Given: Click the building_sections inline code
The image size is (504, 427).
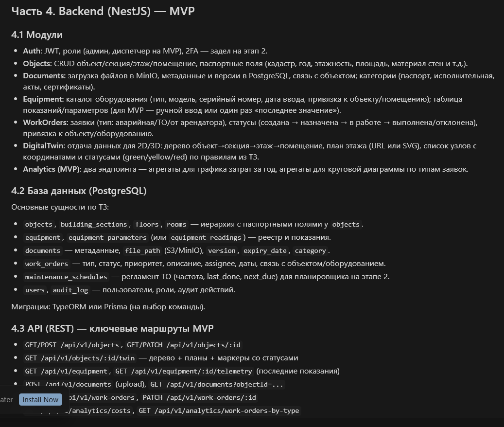Looking at the screenshot, I should pos(93,224).
